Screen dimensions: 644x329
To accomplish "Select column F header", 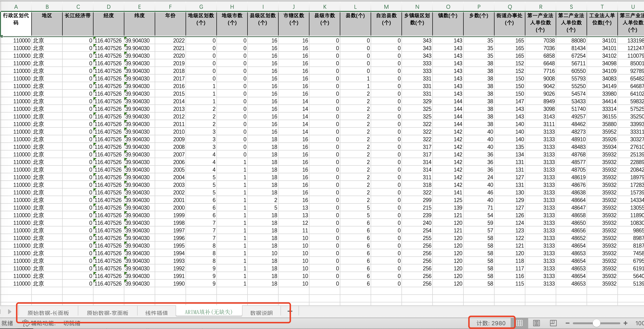I will (x=170, y=7).
